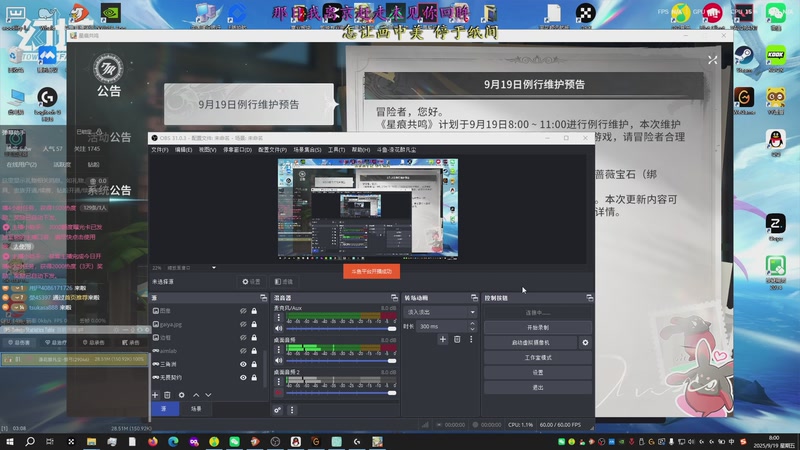
Task: Open mixer options menu beside audio gear
Action: [292, 410]
